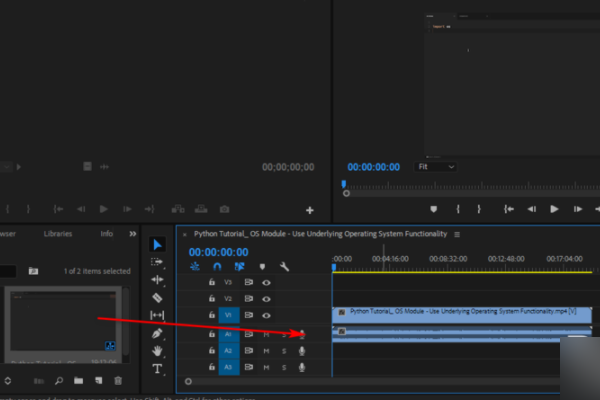
Task: Toggle timeline snapping magnet
Action: pyautogui.click(x=217, y=266)
